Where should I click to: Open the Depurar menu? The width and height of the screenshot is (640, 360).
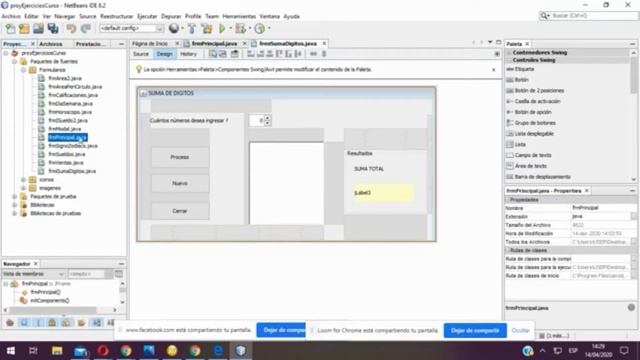pyautogui.click(x=171, y=16)
